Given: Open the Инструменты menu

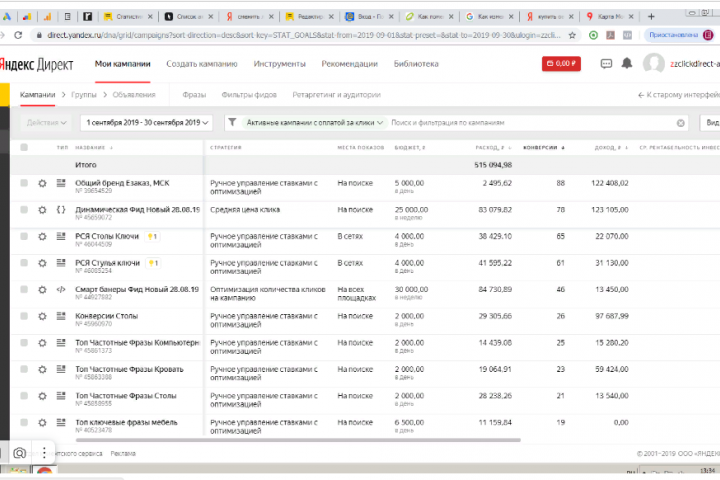Looking at the screenshot, I should (279, 64).
